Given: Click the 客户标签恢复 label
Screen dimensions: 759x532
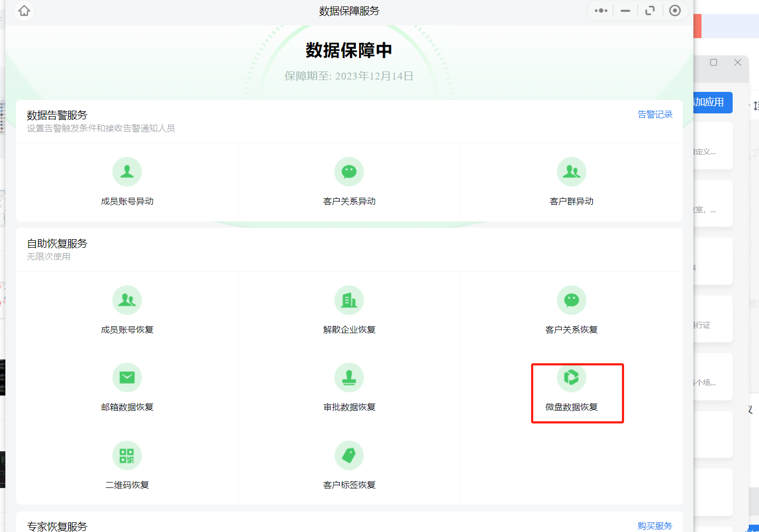Looking at the screenshot, I should coord(349,485).
